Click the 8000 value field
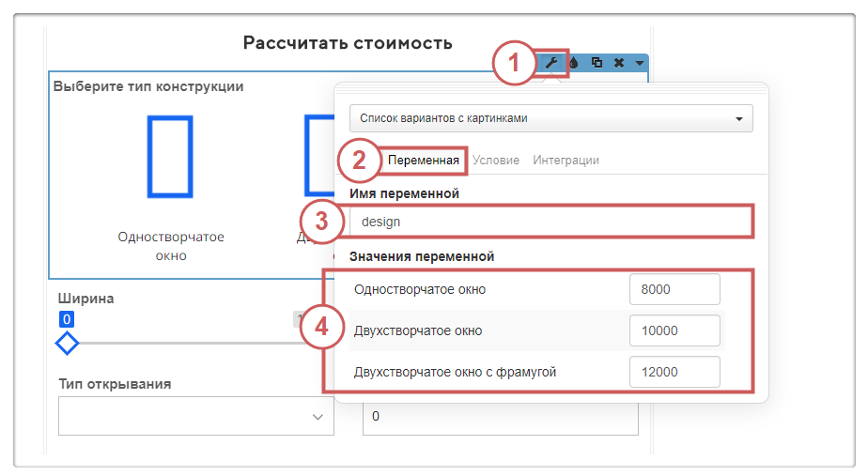This screenshot has width=868, height=476. [x=674, y=289]
